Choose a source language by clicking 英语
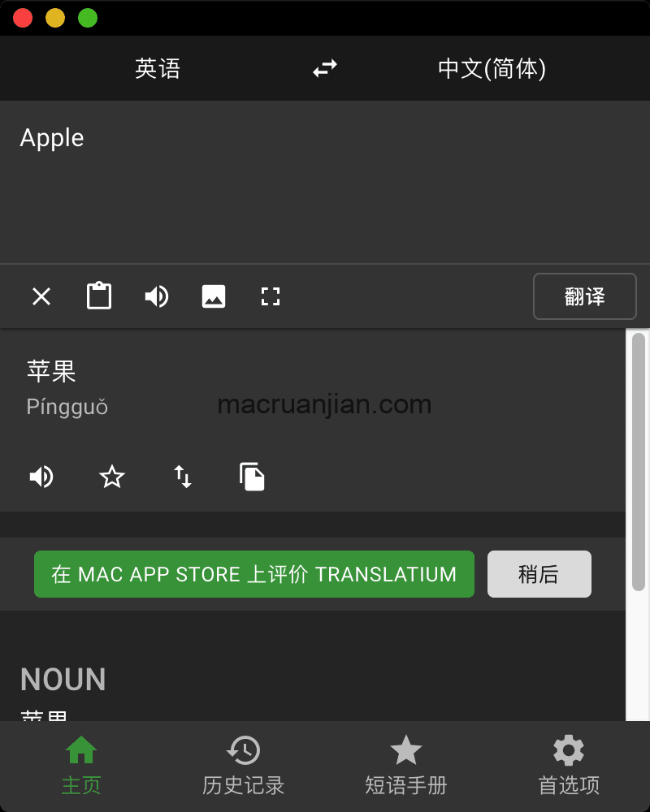This screenshot has height=812, width=650. point(157,70)
